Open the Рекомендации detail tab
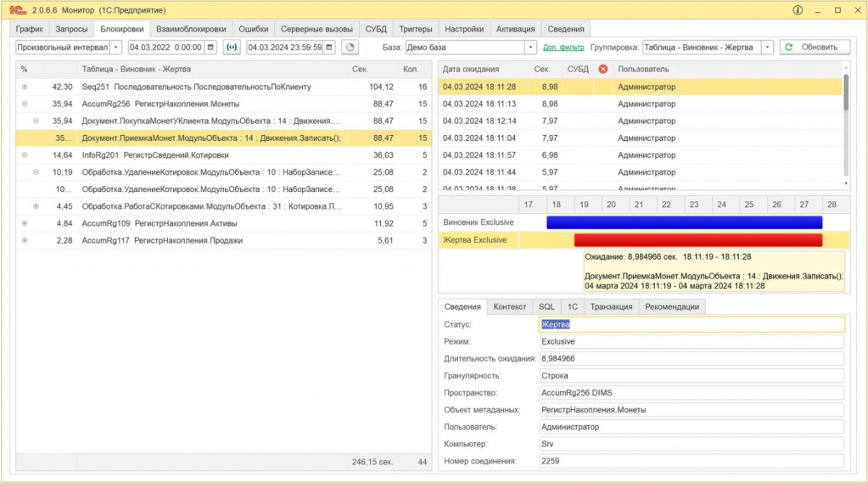This screenshot has width=868, height=483. click(x=672, y=306)
